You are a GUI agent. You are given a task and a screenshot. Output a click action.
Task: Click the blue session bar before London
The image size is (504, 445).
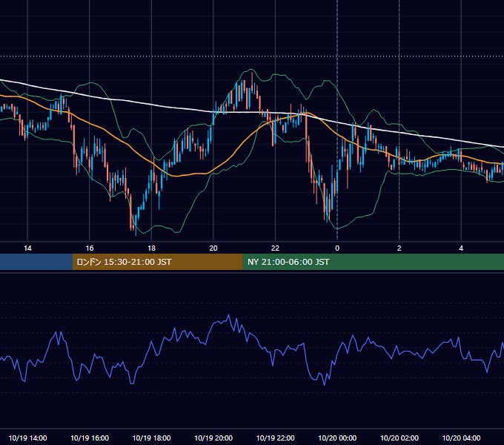(x=36, y=262)
